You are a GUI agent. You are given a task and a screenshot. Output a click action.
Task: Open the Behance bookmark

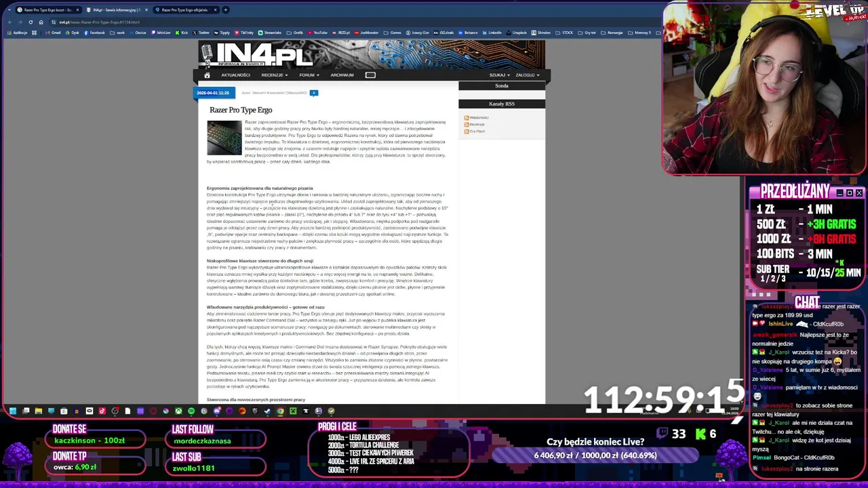468,33
